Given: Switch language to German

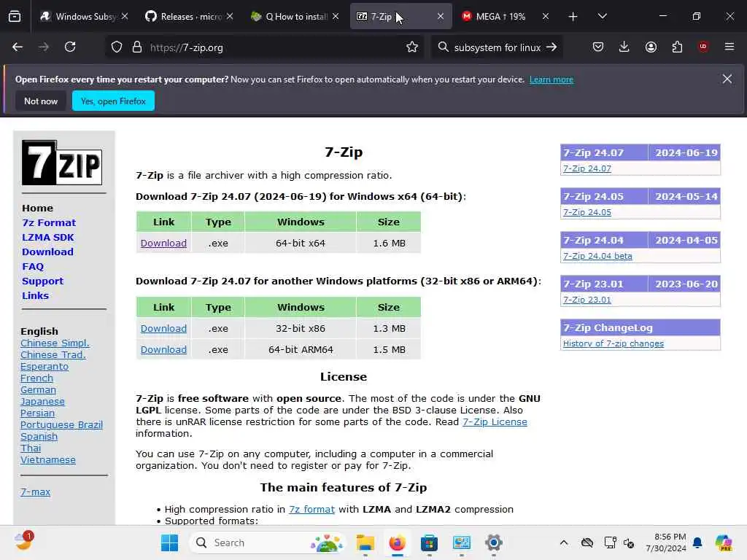Looking at the screenshot, I should [x=38, y=390].
